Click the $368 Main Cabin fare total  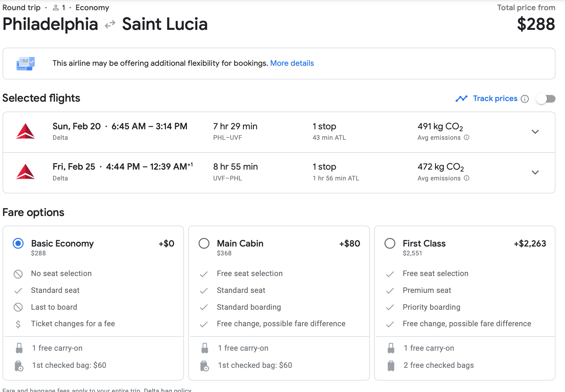point(224,253)
